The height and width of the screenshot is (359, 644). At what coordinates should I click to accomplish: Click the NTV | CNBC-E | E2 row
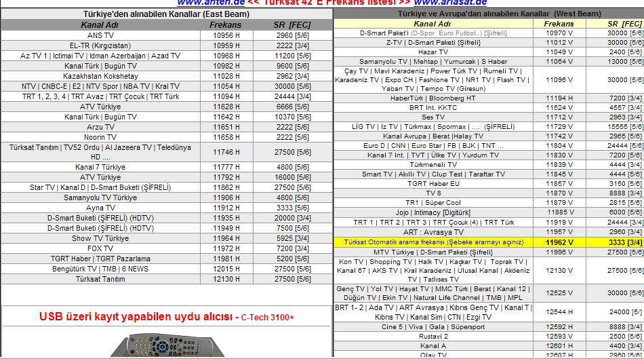pos(167,86)
